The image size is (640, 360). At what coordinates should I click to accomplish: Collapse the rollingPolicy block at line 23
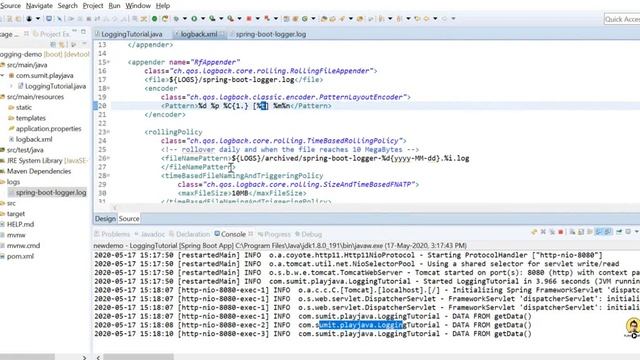109,132
